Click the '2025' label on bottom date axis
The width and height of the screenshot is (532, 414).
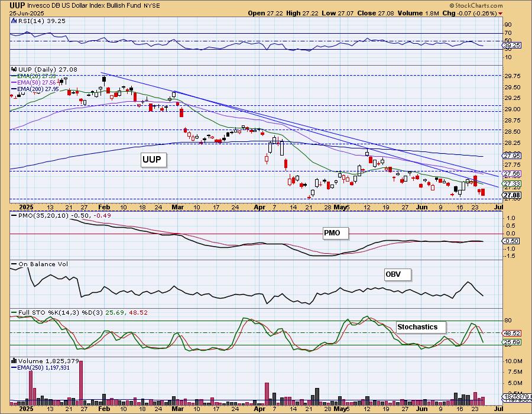point(26,409)
